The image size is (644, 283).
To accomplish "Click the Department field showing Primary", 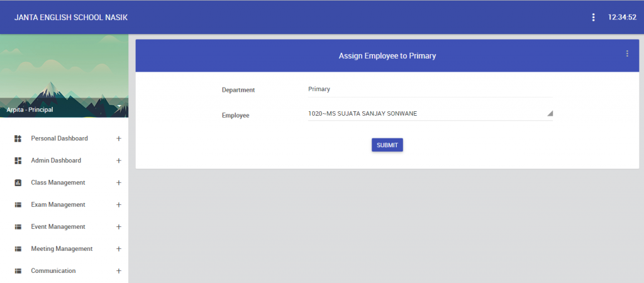I will [x=430, y=89].
